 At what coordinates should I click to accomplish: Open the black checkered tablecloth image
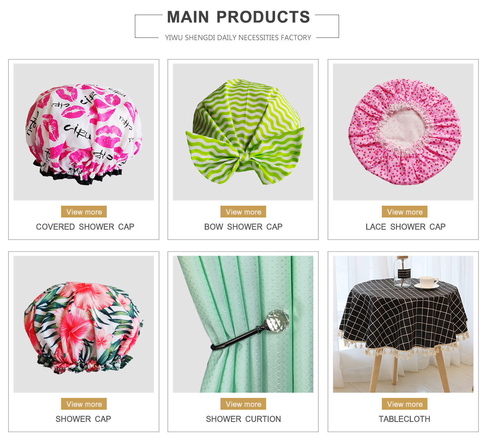[403, 324]
